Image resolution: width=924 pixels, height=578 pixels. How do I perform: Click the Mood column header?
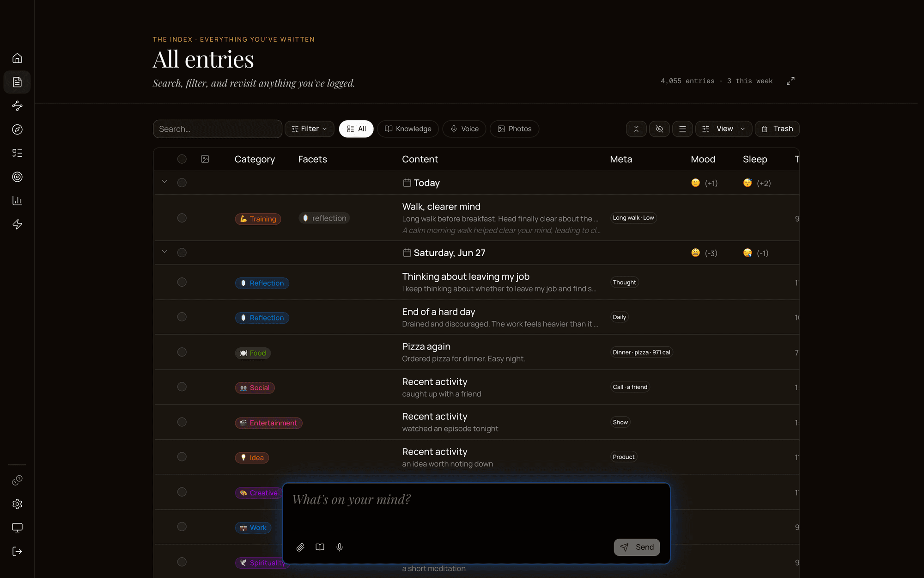[x=703, y=159]
